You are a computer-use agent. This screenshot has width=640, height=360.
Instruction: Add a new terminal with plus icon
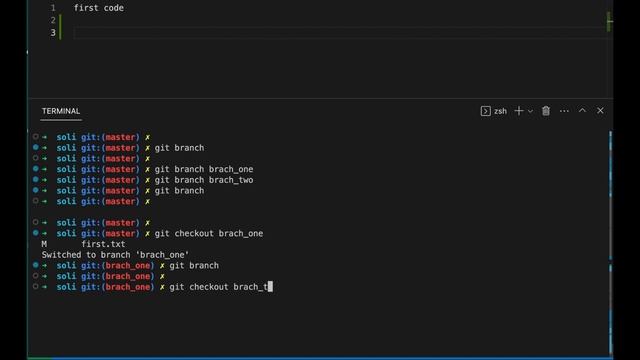(x=519, y=111)
